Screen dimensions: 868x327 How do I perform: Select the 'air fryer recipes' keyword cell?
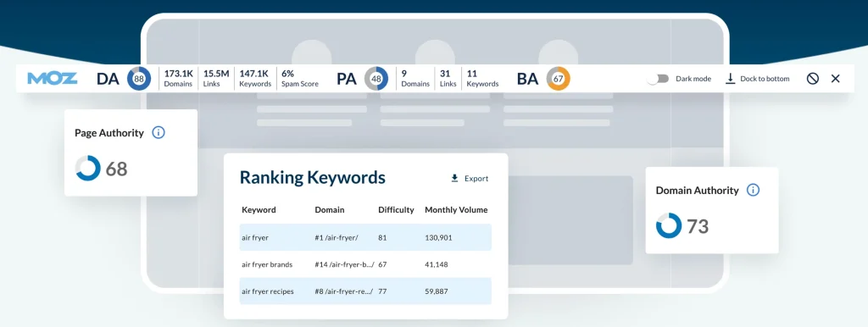(267, 291)
